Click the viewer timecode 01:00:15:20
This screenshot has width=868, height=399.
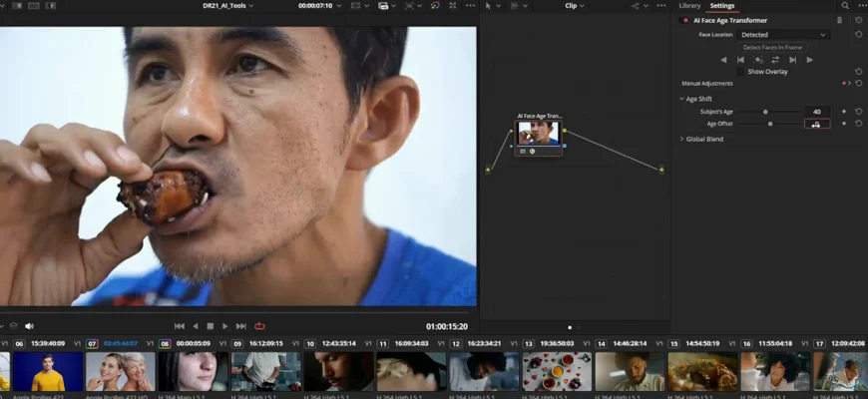(x=447, y=326)
